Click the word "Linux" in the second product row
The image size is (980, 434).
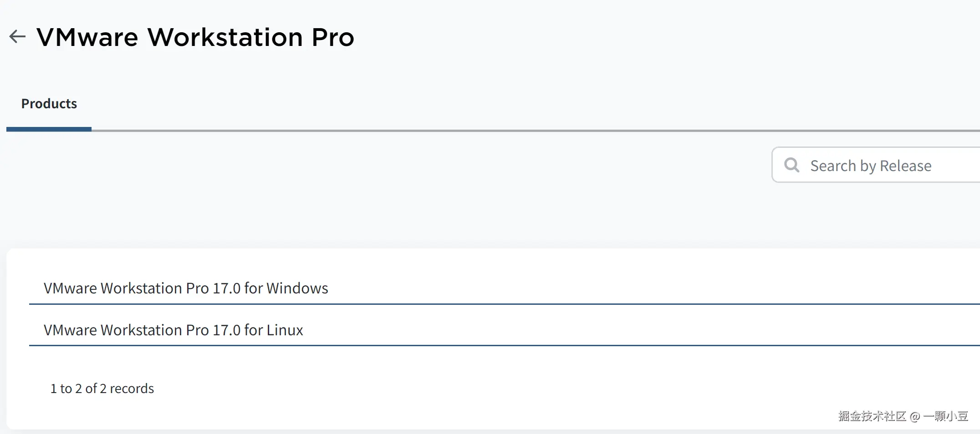tap(285, 330)
